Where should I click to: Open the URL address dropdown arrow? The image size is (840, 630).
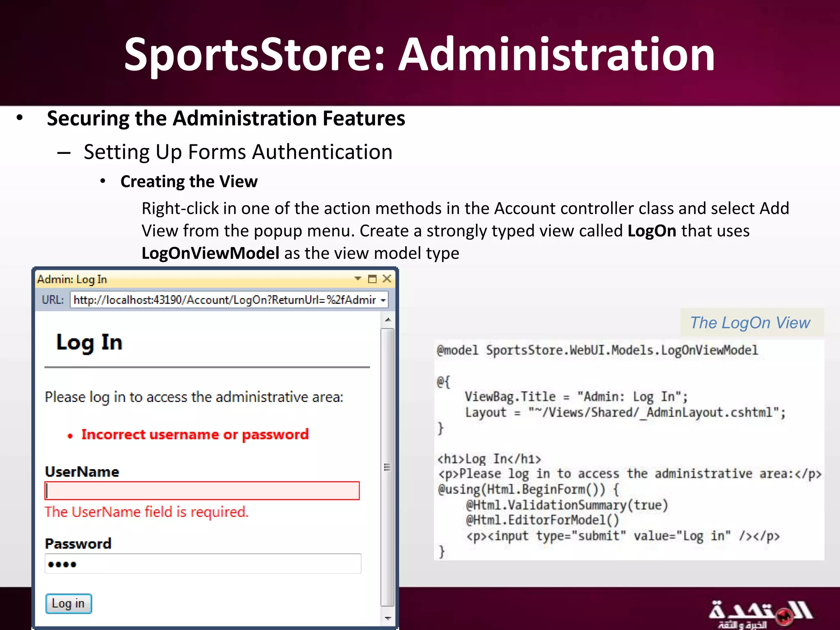(383, 300)
